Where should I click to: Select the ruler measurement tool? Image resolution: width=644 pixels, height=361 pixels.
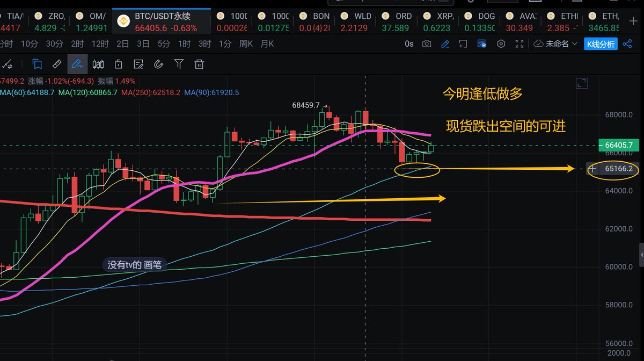click(x=56, y=64)
